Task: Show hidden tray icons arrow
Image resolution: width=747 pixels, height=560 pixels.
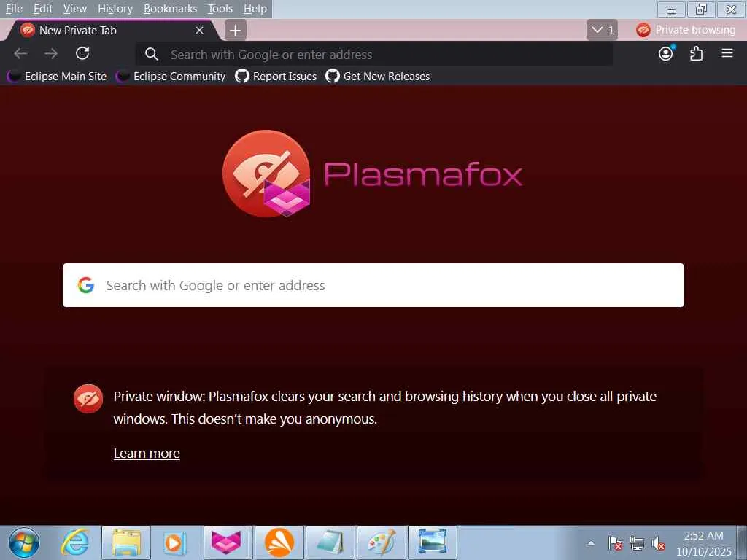Action: 591,542
